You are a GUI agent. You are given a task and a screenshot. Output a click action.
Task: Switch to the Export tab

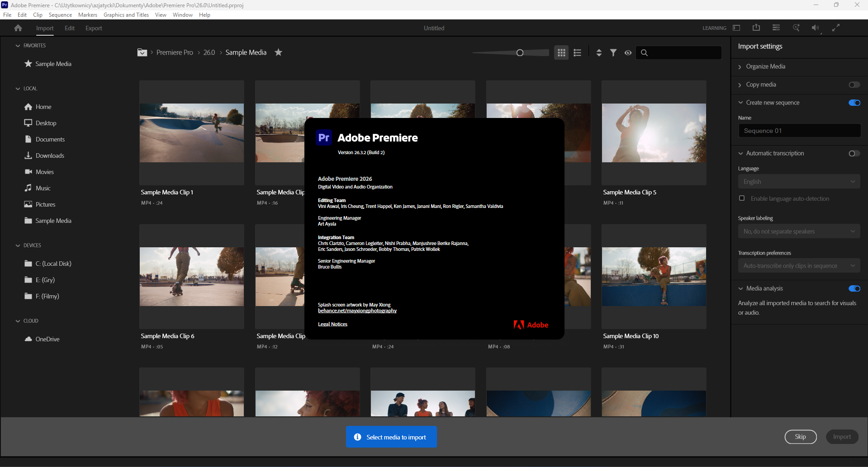coord(94,28)
